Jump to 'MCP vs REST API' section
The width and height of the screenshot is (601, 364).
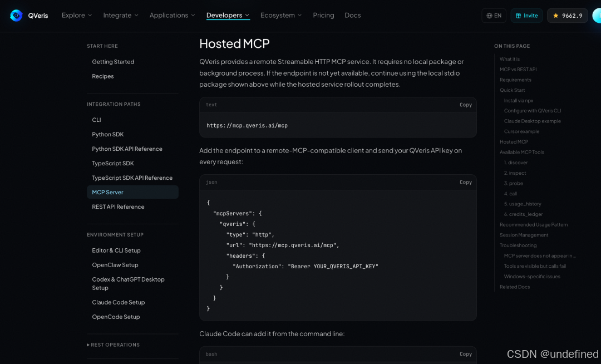click(x=518, y=70)
